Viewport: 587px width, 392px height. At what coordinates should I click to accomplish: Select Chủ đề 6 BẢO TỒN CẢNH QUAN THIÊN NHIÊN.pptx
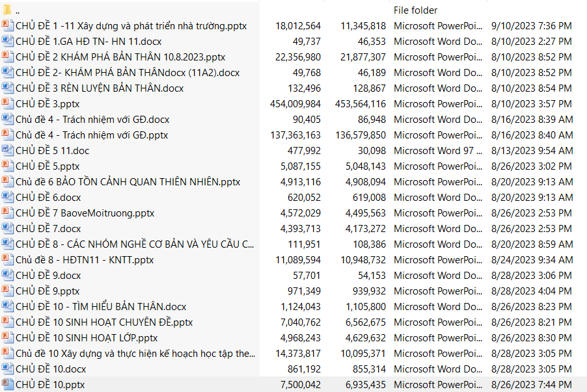[128, 182]
